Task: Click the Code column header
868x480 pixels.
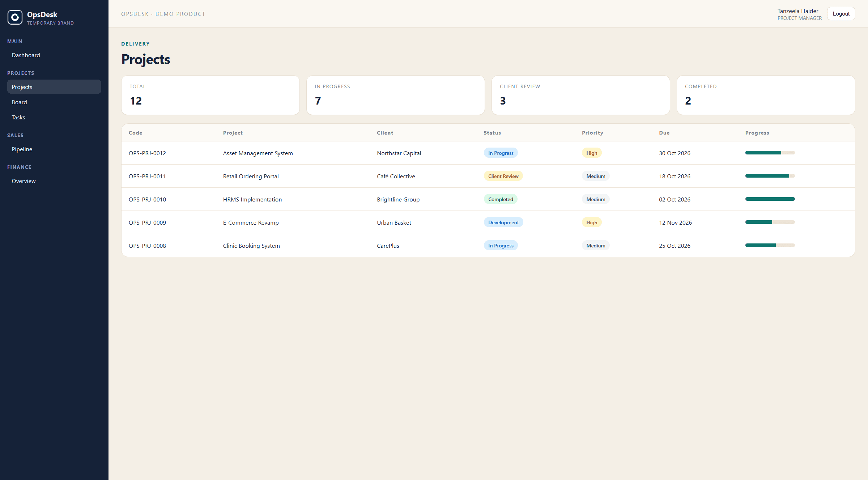Action: pyautogui.click(x=136, y=133)
